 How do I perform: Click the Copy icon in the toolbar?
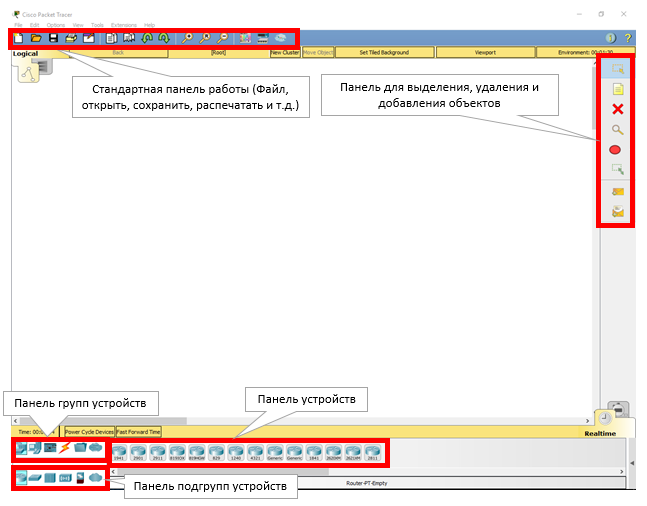click(111, 38)
